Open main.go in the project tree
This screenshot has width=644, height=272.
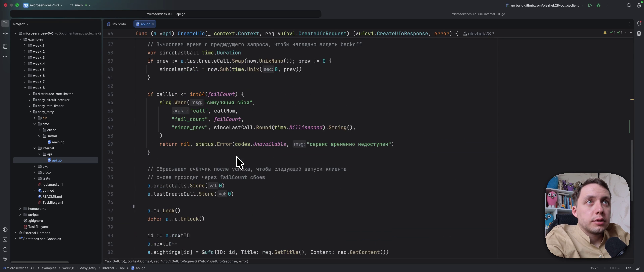58,142
